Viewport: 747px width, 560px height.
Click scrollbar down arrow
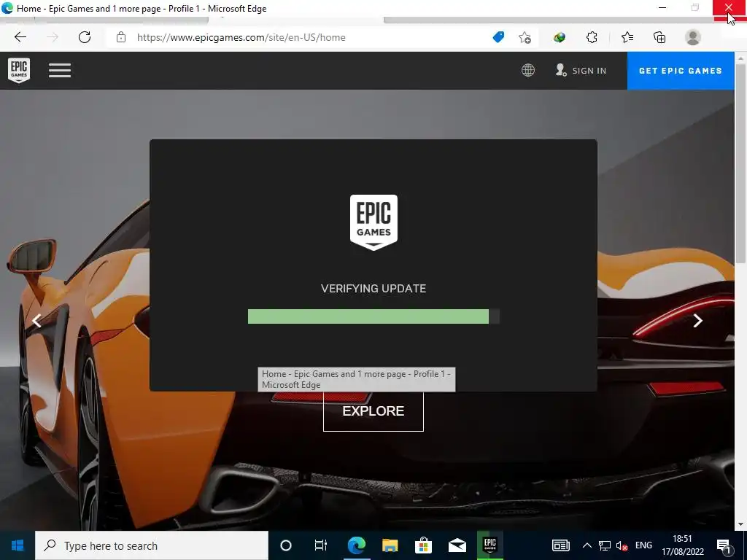pos(740,525)
